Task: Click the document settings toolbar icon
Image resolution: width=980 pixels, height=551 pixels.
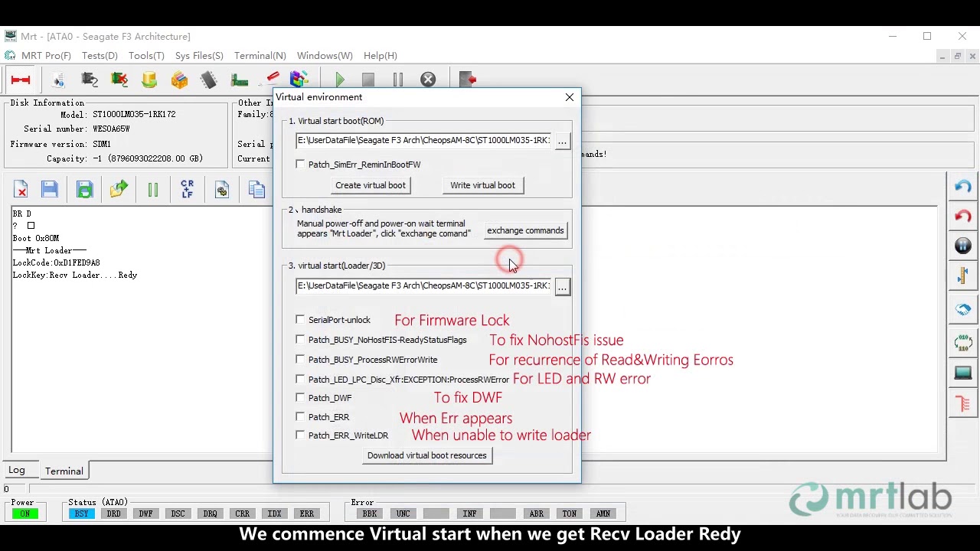Action: click(59, 80)
